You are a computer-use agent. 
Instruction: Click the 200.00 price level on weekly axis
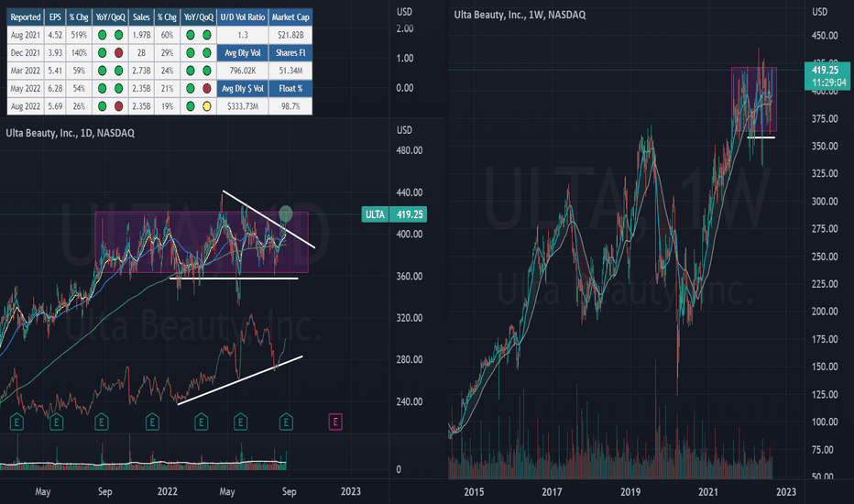tap(825, 312)
